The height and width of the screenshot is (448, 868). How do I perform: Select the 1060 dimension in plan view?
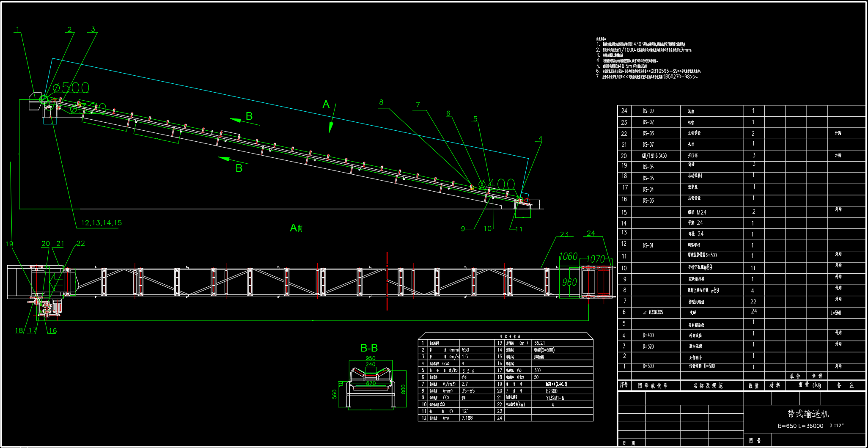click(x=568, y=256)
